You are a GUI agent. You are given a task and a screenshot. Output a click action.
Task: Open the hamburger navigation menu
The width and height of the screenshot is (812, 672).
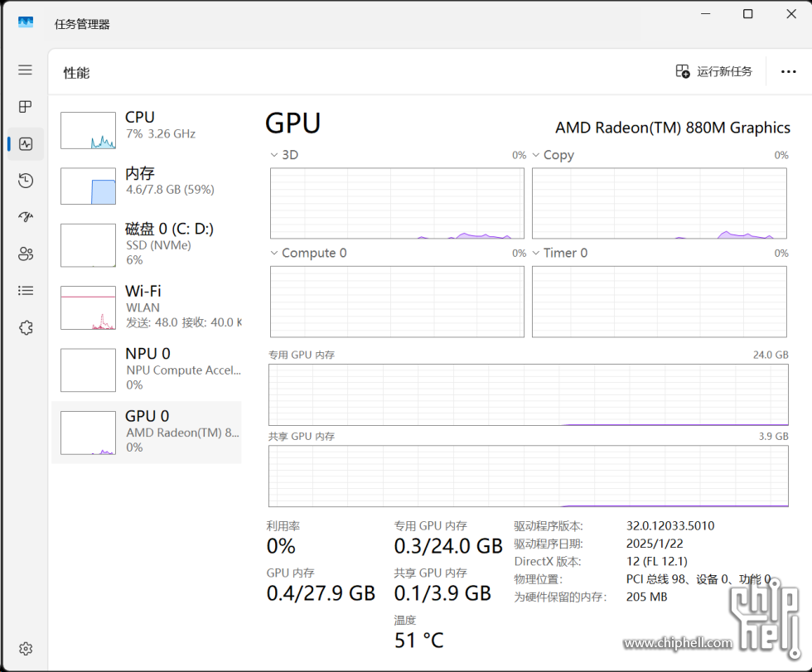tap(25, 70)
